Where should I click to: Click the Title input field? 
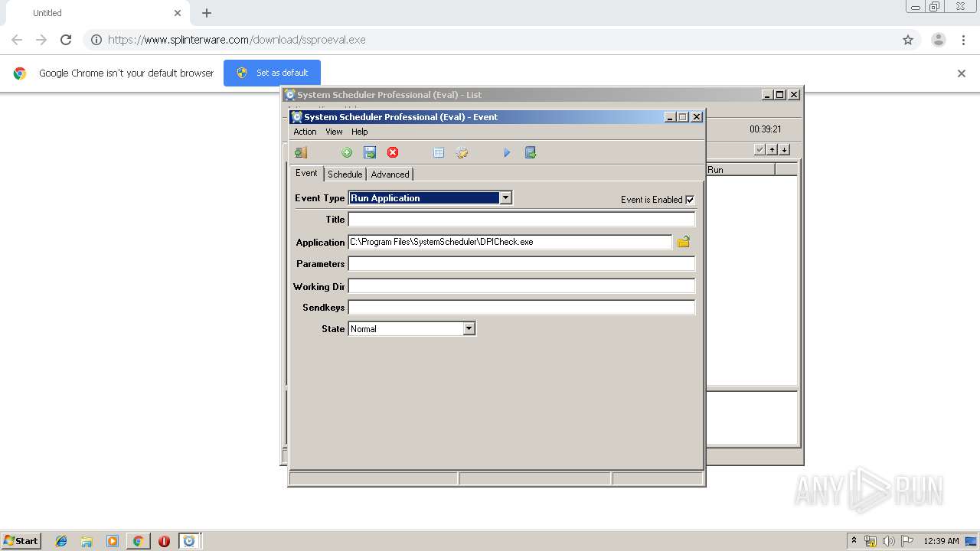point(521,220)
